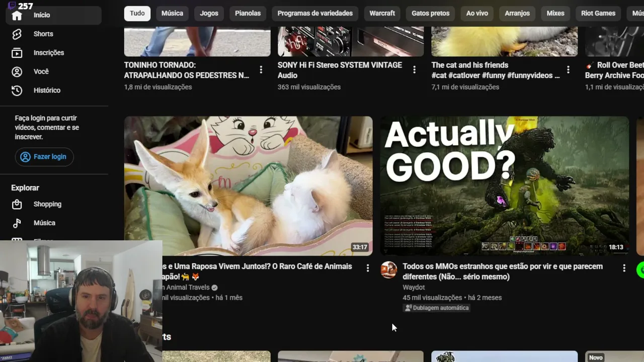Screen dimensions: 644x362
Task: Go to Início using the home icon
Action: (x=17, y=16)
